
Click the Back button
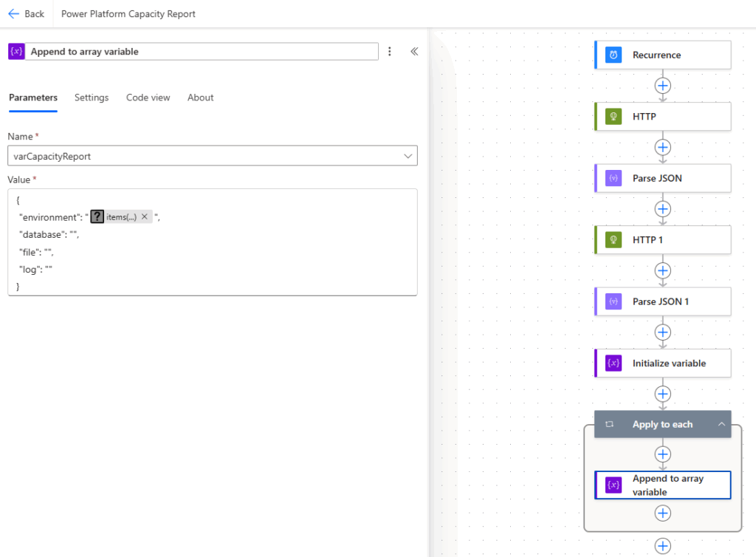(26, 14)
